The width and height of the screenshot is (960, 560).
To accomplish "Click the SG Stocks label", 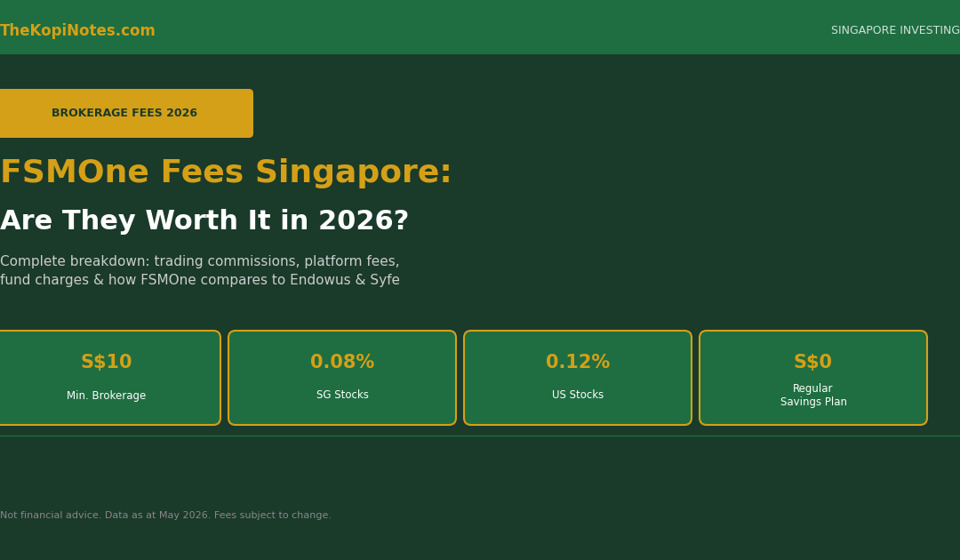I will (x=342, y=395).
